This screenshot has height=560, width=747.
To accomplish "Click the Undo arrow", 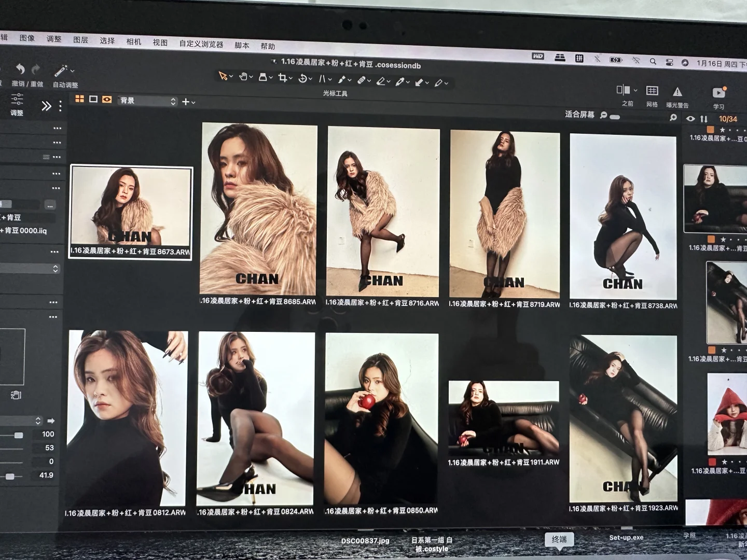I will pyautogui.click(x=20, y=68).
